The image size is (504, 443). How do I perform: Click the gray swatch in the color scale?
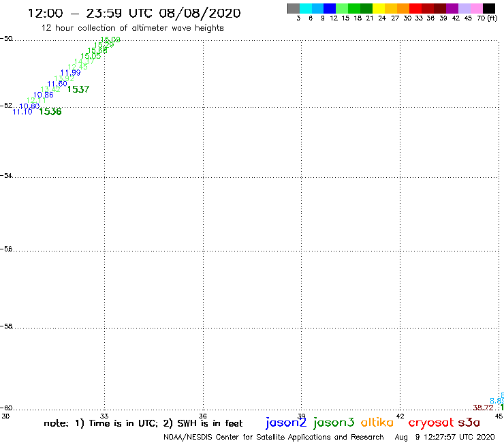(294, 8)
